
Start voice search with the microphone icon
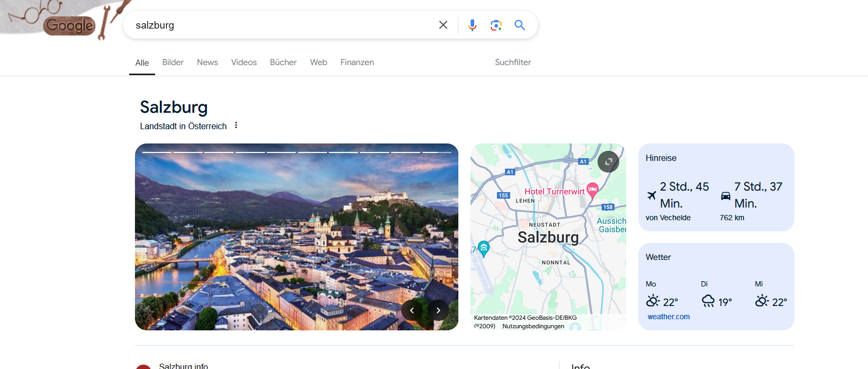[x=472, y=25]
